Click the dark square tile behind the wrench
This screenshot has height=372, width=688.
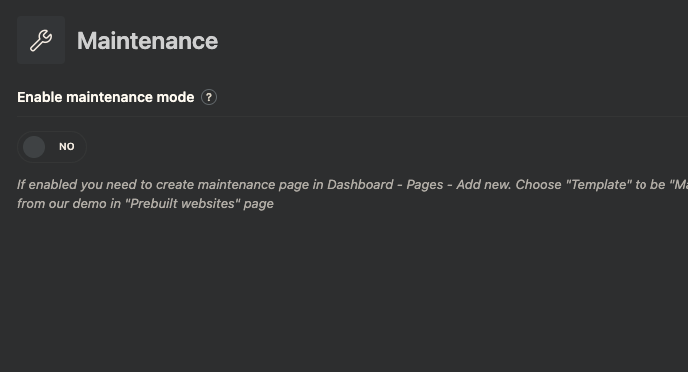point(41,40)
